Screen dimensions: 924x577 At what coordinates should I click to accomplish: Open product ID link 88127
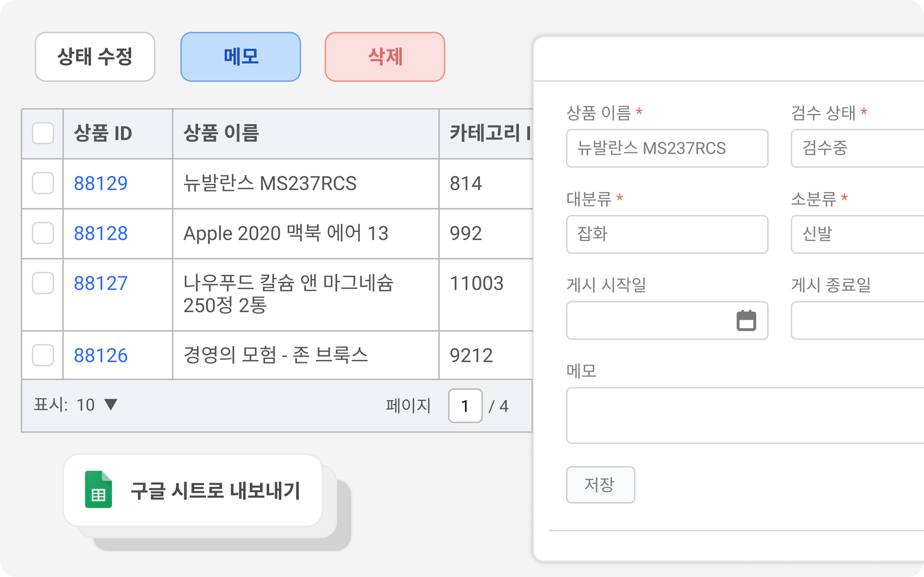point(101,283)
